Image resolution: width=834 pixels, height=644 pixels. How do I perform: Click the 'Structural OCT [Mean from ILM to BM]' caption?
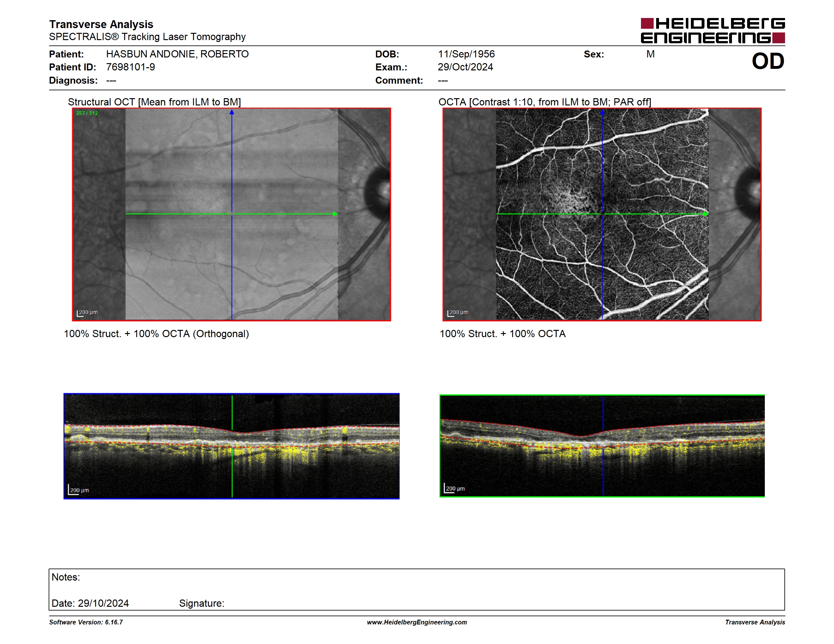154,102
